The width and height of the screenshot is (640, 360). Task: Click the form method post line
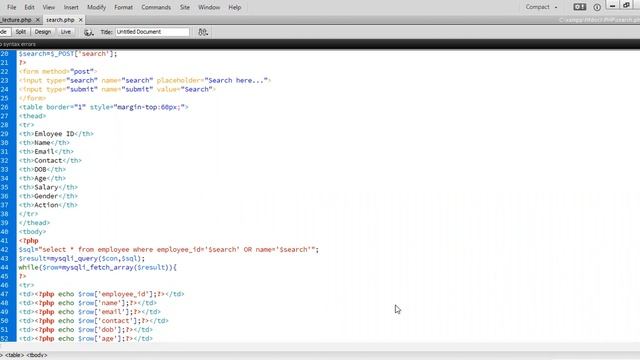58,71
